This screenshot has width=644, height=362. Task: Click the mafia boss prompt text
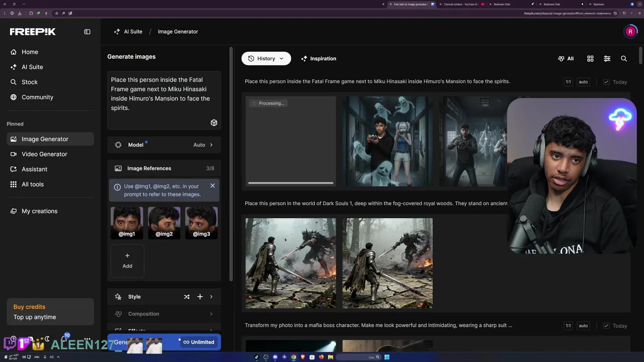coord(378,325)
